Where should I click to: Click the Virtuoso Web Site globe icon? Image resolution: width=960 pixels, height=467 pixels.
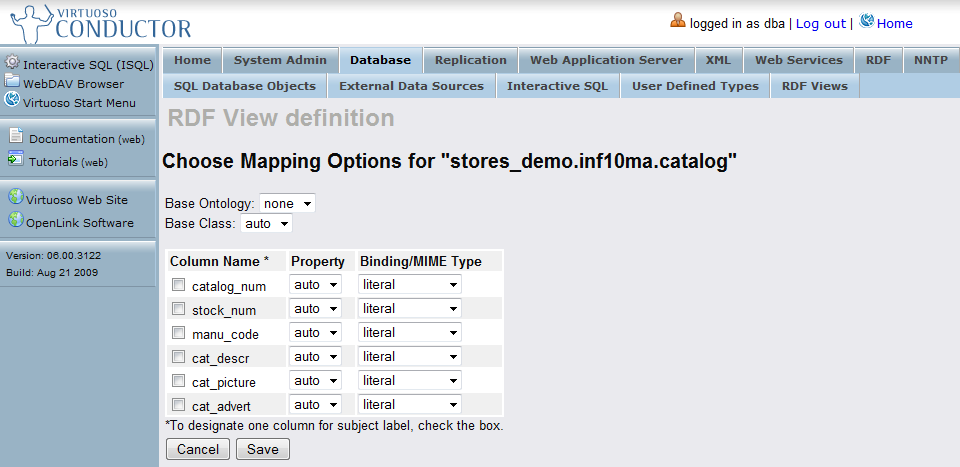(15, 198)
